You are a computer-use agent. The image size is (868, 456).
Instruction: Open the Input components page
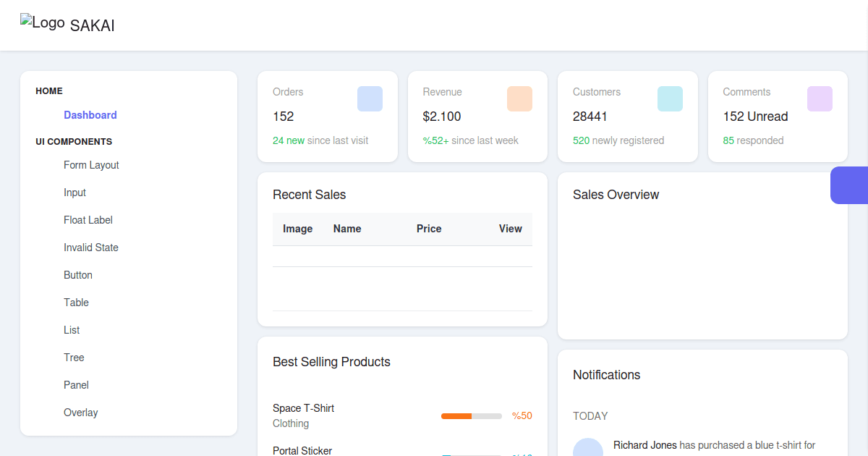(75, 193)
